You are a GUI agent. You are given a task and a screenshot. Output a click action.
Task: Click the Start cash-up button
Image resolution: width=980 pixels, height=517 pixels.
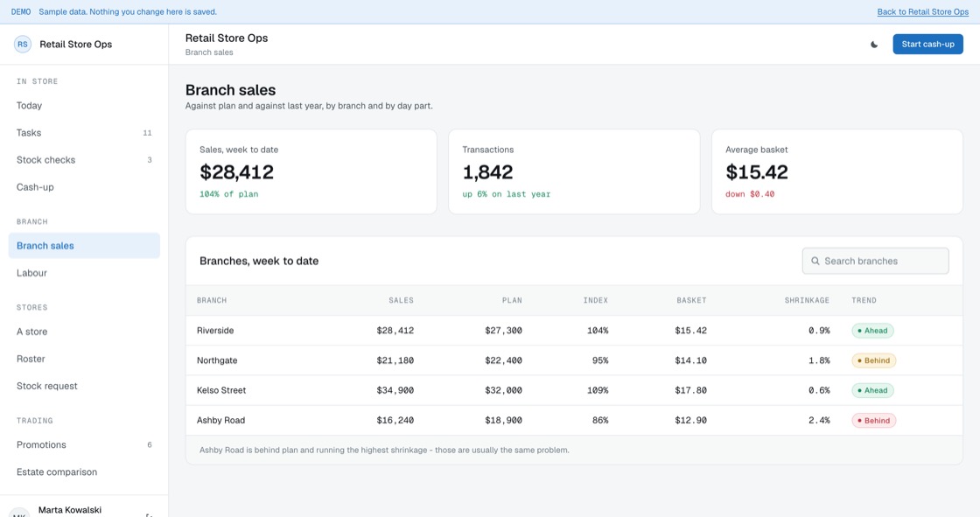point(927,45)
